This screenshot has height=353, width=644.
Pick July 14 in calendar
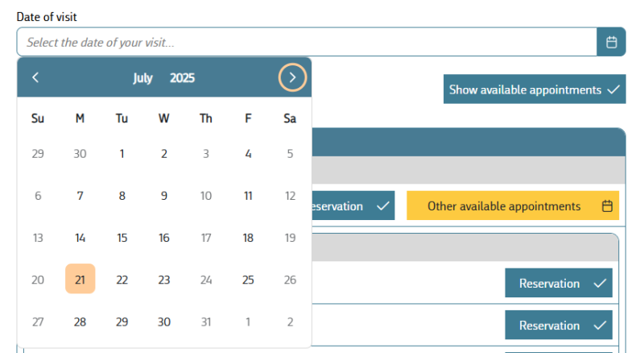tap(80, 238)
